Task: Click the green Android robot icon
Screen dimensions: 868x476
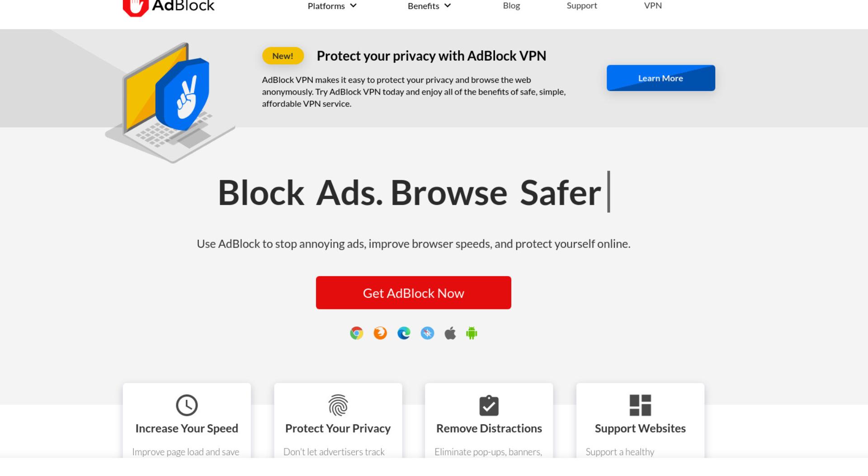Action: click(472, 333)
